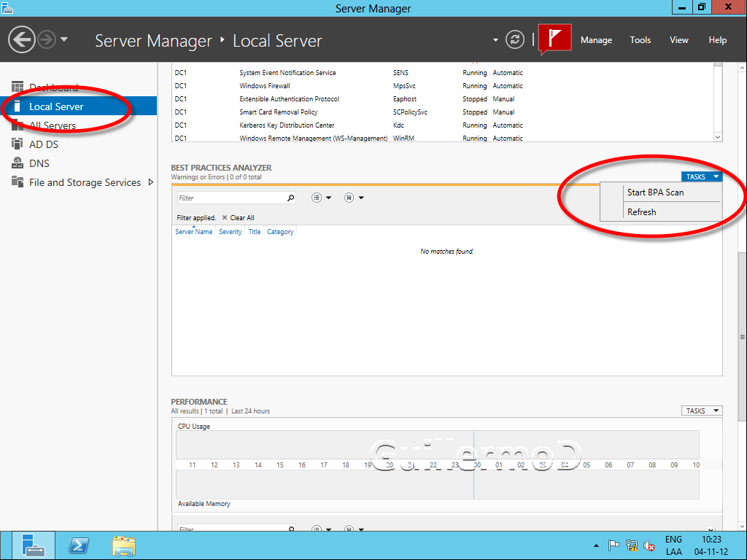Click the Server Manager taskbar icon
The image size is (747, 560).
tap(33, 545)
